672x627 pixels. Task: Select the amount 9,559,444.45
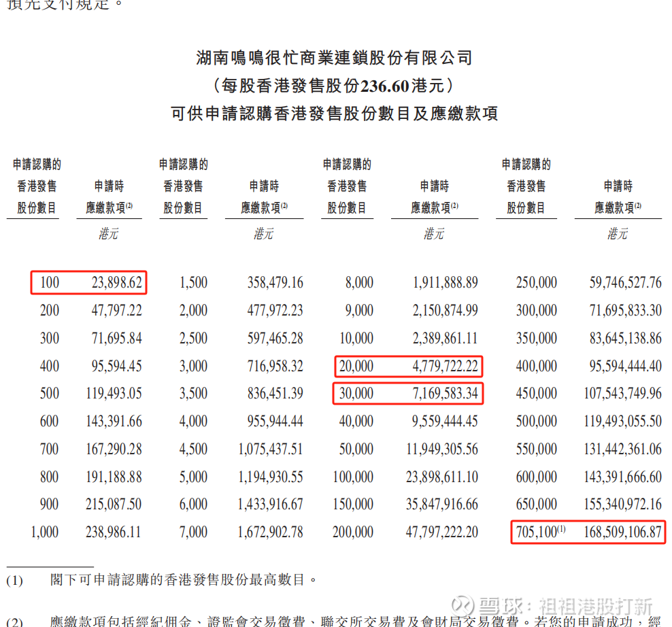pos(446,421)
